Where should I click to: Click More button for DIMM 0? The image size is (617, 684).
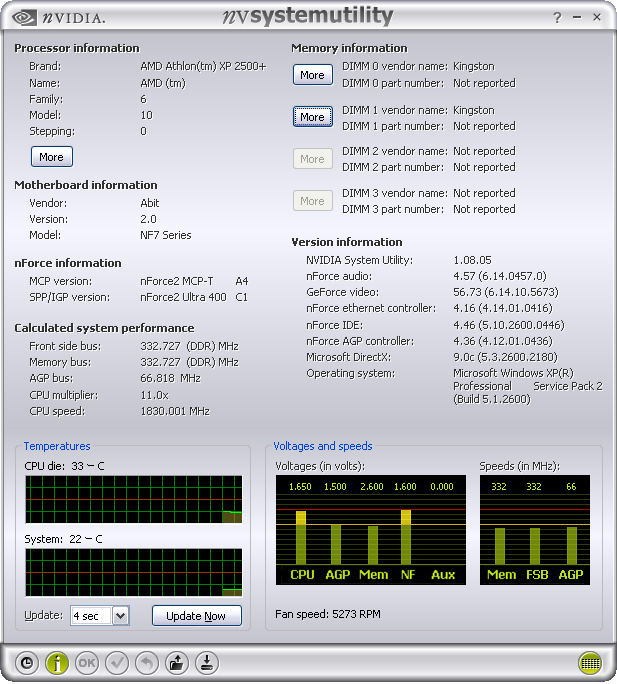coord(312,75)
